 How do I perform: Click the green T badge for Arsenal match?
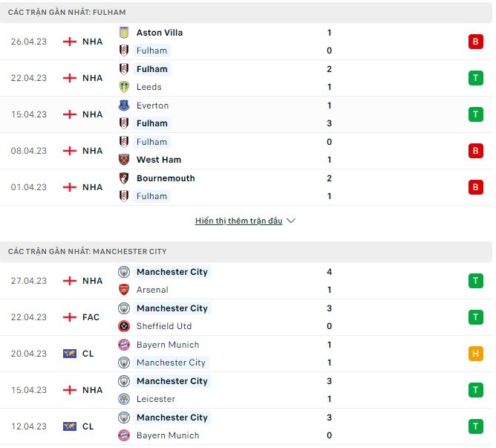tap(475, 281)
